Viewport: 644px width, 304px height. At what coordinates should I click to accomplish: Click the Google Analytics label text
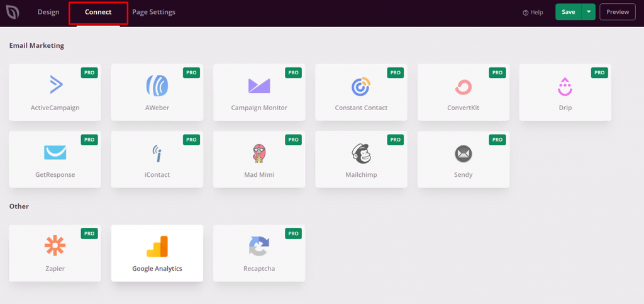tap(157, 269)
